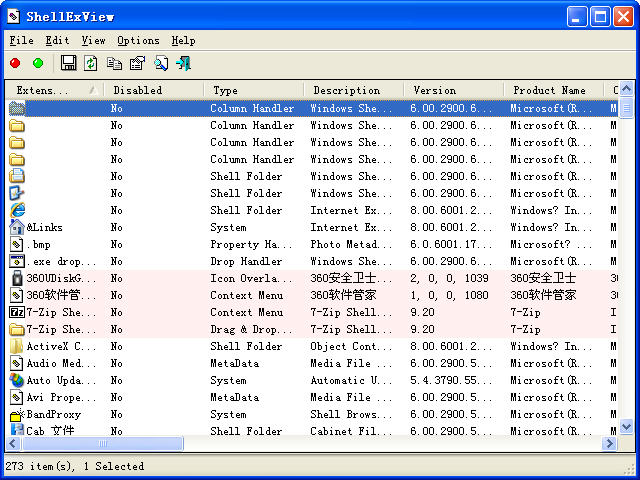Open the File menu
Viewport: 640px width, 480px height.
[x=21, y=40]
